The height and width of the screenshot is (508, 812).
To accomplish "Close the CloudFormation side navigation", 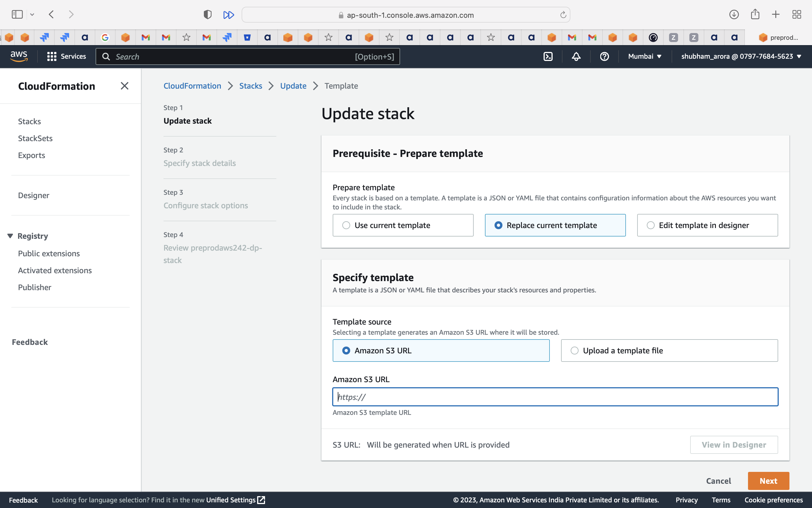I will (x=125, y=86).
